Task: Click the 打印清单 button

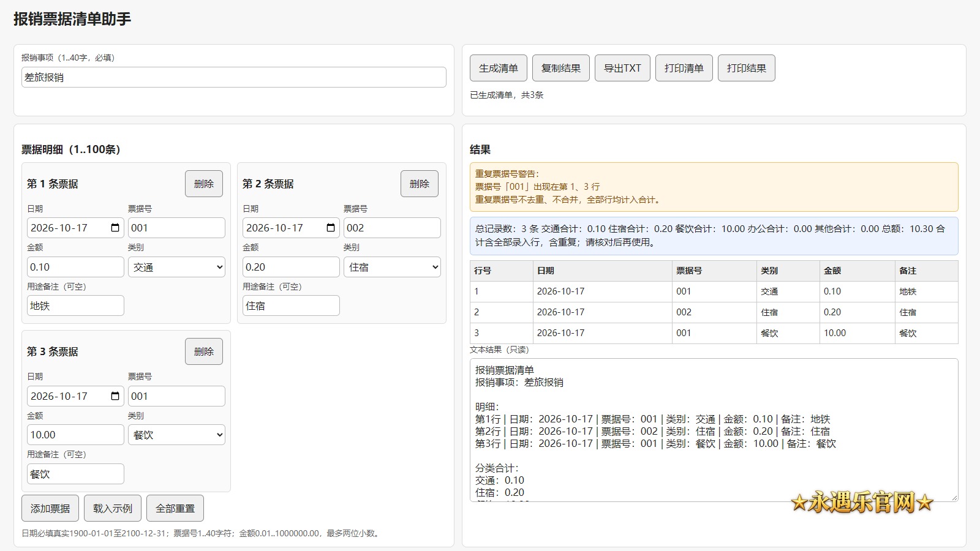Action: [684, 68]
